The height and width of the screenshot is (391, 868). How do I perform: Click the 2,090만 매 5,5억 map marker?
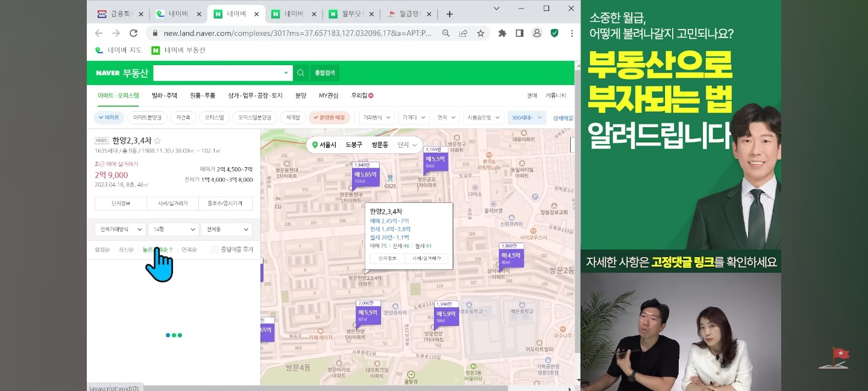click(x=368, y=315)
